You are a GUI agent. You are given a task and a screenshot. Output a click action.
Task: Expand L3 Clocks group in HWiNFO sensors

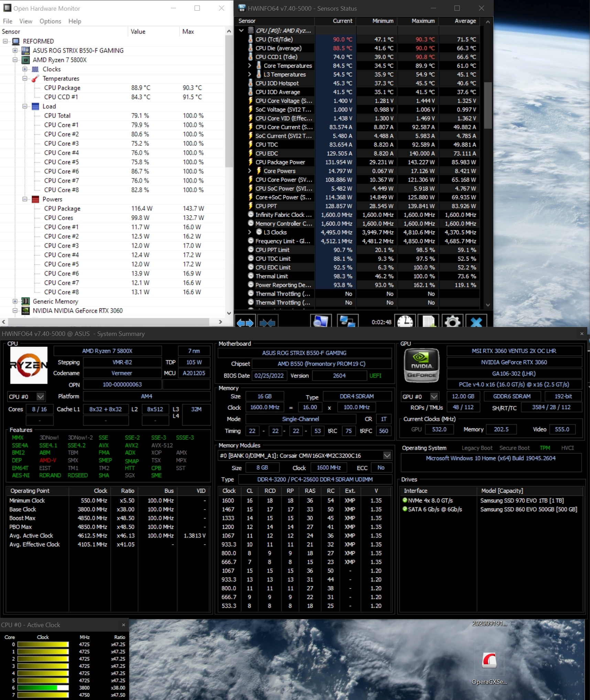coord(250,232)
